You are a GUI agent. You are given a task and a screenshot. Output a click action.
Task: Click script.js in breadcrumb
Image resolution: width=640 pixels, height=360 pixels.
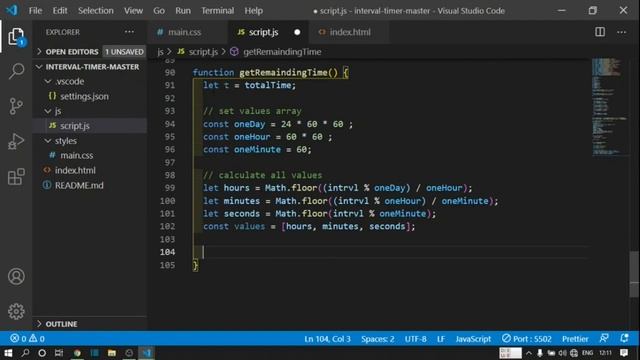(x=203, y=52)
